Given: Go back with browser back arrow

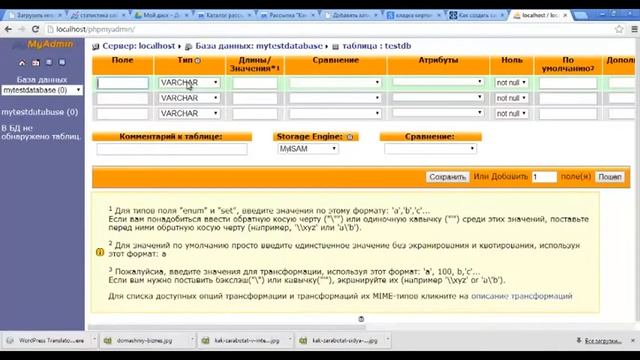Looking at the screenshot, I should pyautogui.click(x=8, y=29).
